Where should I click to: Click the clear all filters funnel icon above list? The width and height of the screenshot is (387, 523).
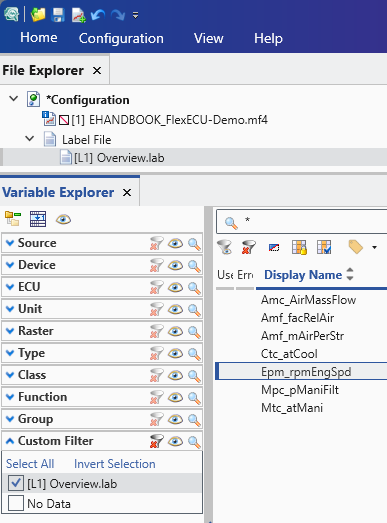(249, 247)
